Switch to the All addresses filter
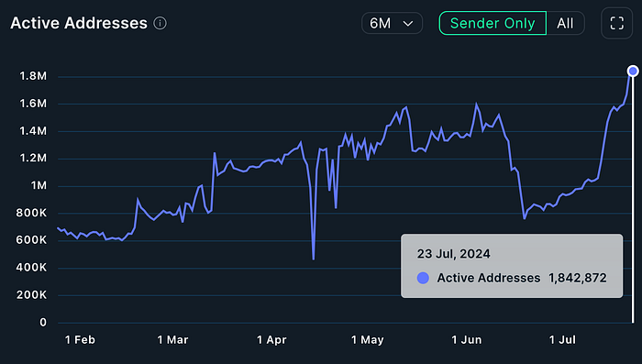This screenshot has height=364, width=642. point(565,23)
